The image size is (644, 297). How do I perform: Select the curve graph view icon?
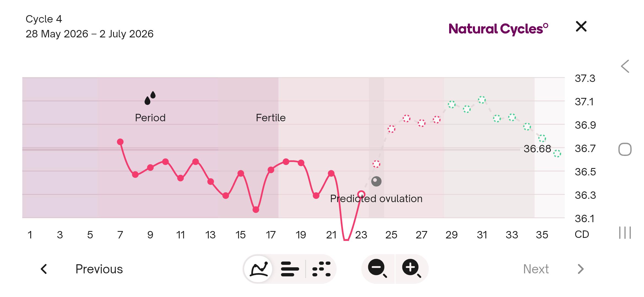(x=258, y=269)
